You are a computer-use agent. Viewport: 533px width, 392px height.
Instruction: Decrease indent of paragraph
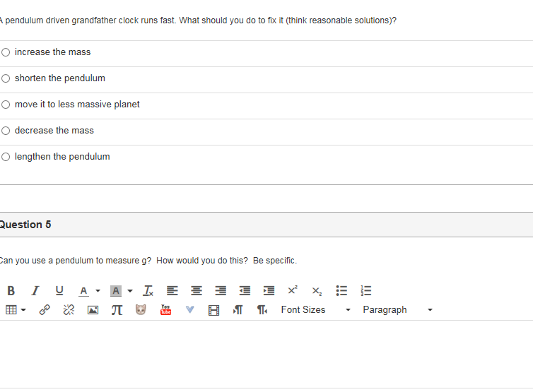pyautogui.click(x=245, y=291)
